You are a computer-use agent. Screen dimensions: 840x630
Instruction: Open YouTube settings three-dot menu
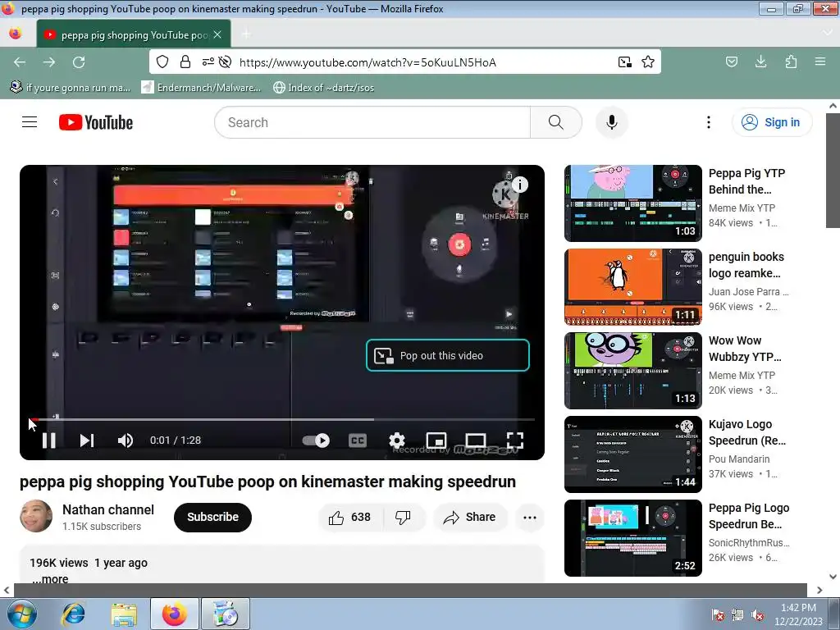(x=709, y=122)
